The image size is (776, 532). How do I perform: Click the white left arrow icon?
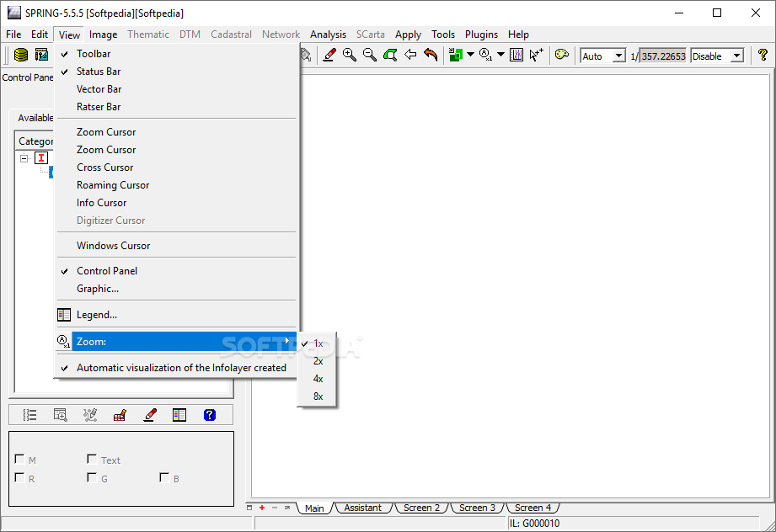click(410, 55)
